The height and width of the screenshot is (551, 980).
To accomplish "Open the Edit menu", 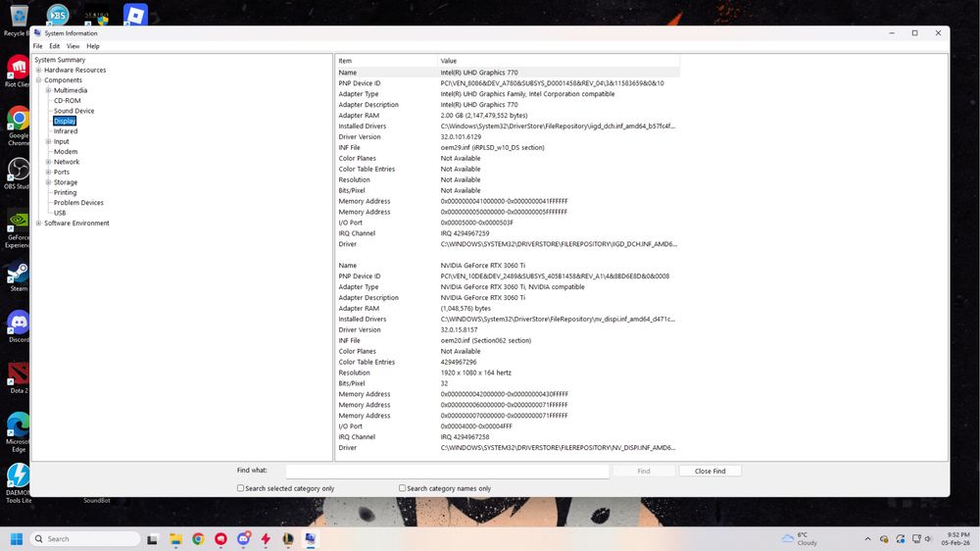I will tap(55, 46).
